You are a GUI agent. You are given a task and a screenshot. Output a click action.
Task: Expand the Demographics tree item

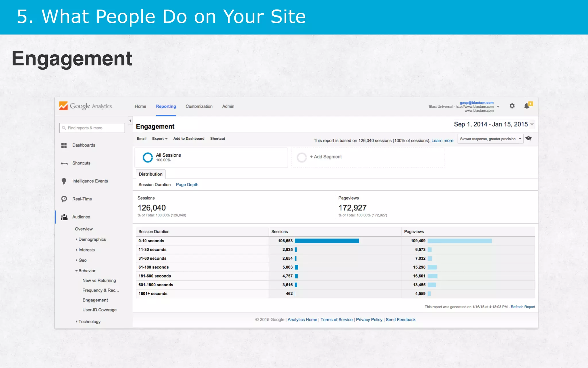coord(77,239)
